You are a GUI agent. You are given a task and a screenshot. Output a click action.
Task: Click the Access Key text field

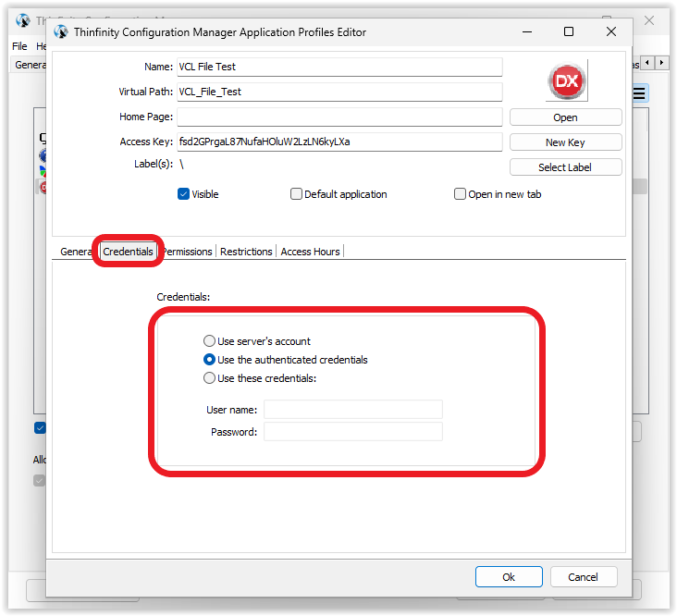coord(339,142)
